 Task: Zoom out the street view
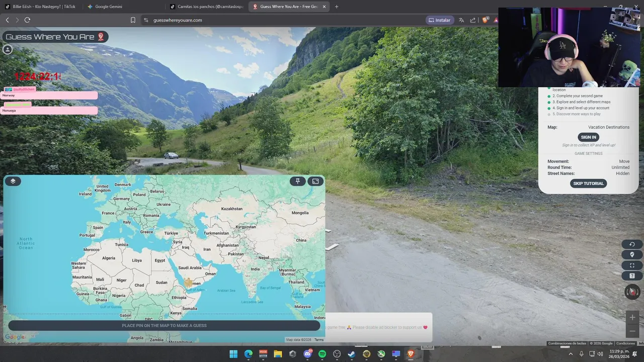click(x=632, y=331)
